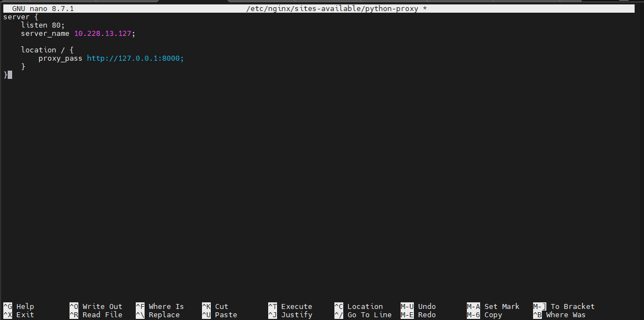Click the file path in the title bar
Screen dimensions: 644x320
[x=332, y=9]
